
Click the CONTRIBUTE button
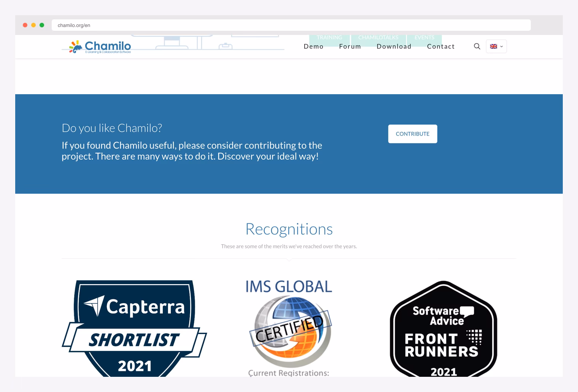coord(413,134)
